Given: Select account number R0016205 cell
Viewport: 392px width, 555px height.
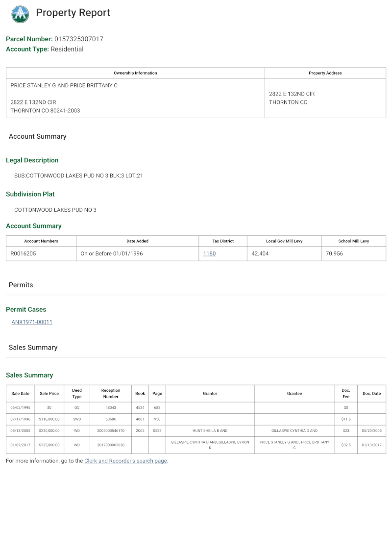Looking at the screenshot, I should tap(41, 253).
